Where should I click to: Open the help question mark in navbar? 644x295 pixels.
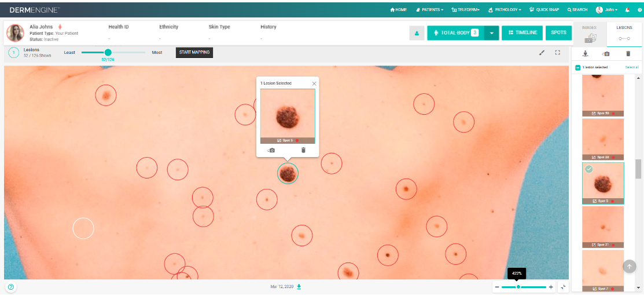639,9
